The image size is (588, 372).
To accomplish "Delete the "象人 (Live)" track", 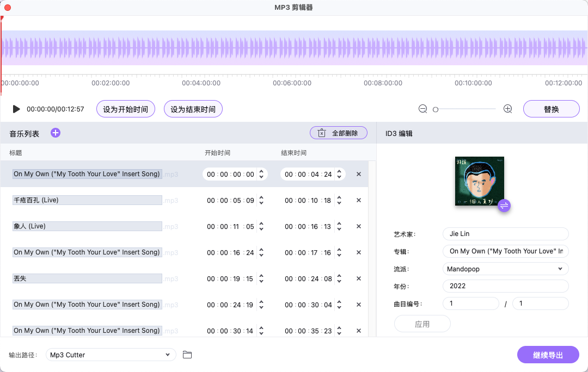I will [x=358, y=226].
